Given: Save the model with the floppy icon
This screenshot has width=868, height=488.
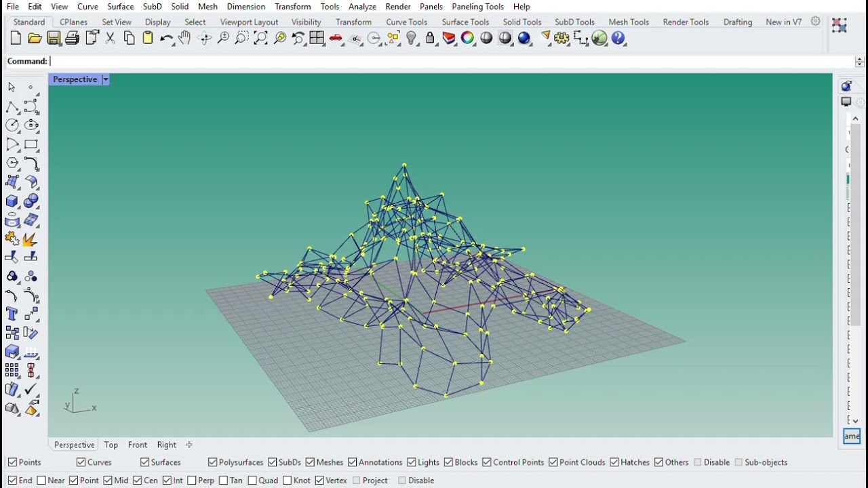Looking at the screenshot, I should 54,38.
